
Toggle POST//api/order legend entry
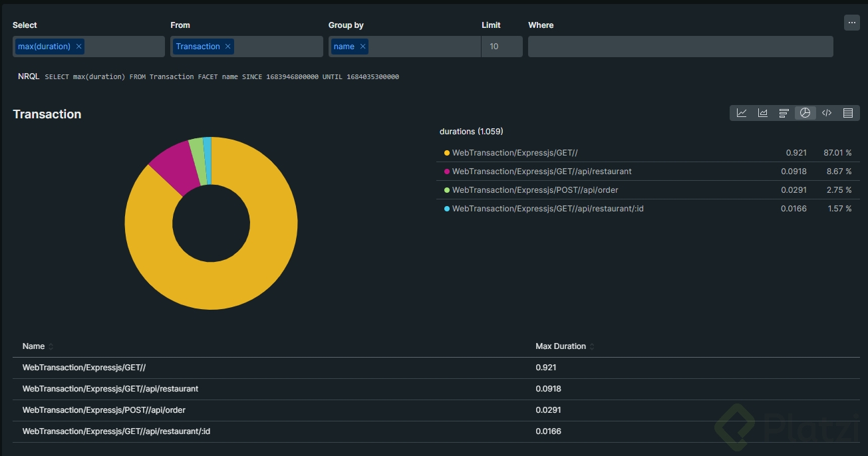(x=535, y=190)
